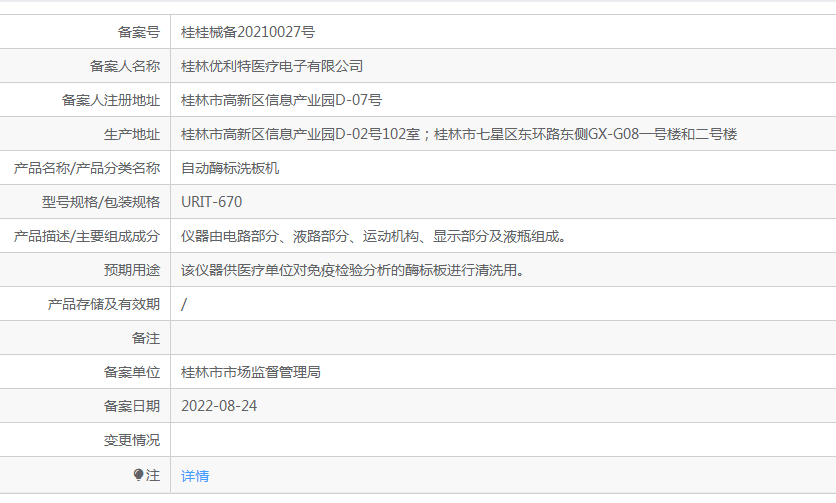Screen dimensions: 836x503
Task: Select filing authority 桂林市市场监督管理局
Action: [251, 372]
